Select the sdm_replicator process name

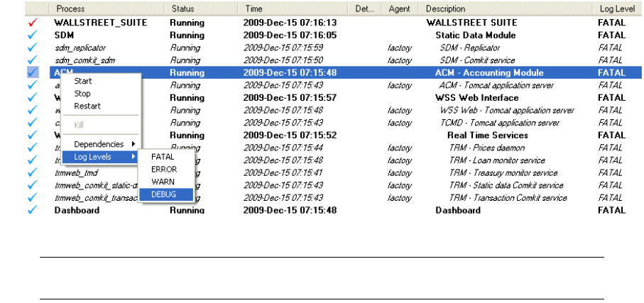tap(80, 48)
